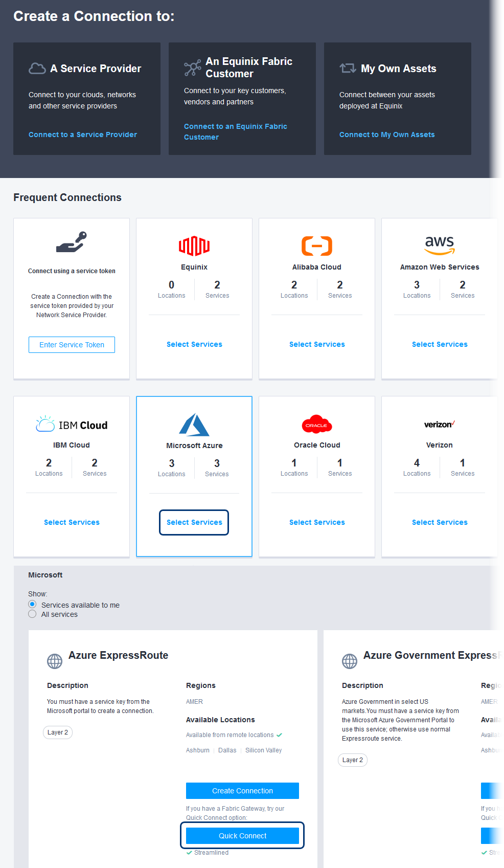Click the Layer 2 tag under Azure ExpressRoute

58,732
